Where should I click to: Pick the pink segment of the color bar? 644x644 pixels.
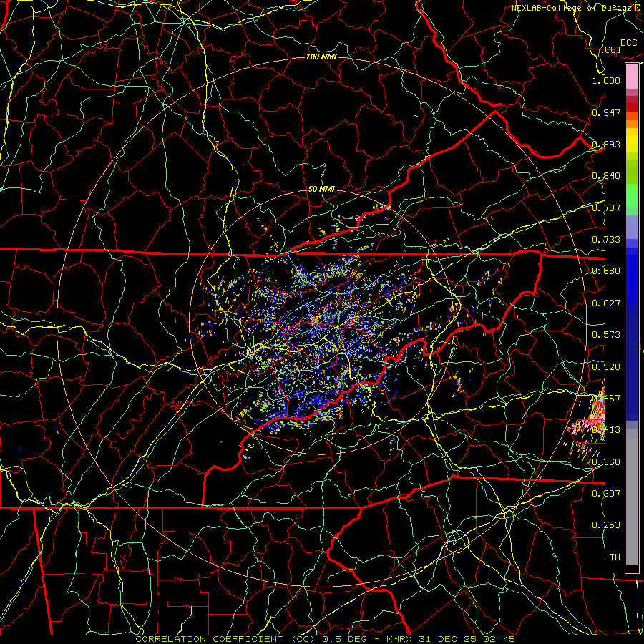point(632,76)
